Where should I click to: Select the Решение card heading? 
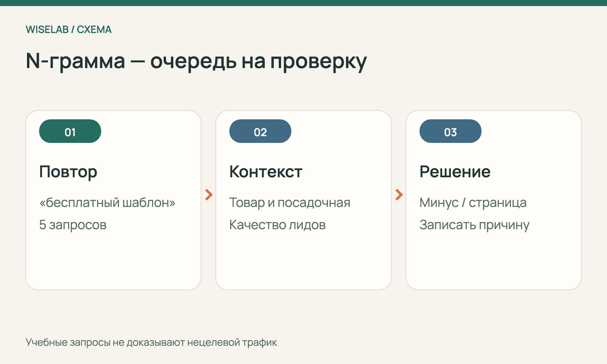(455, 172)
